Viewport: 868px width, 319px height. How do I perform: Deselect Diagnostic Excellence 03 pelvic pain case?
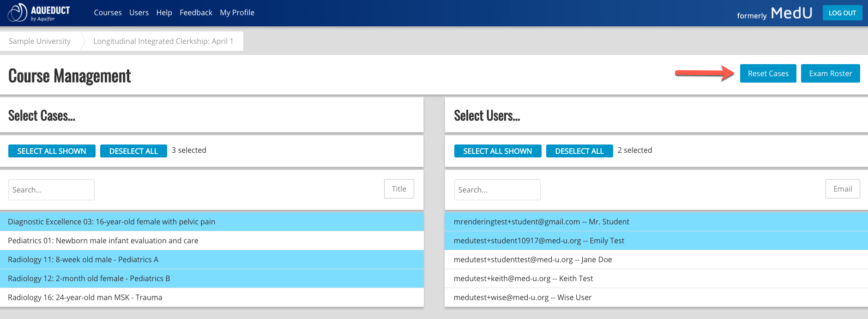[x=212, y=222]
